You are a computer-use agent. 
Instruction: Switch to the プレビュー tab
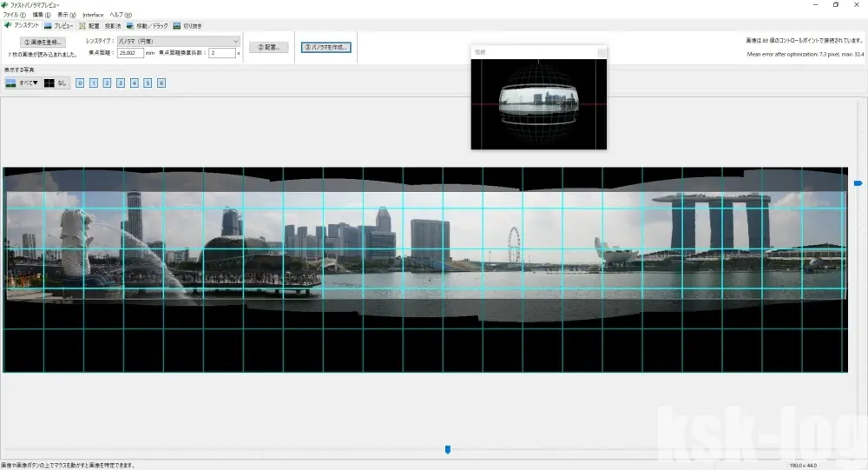point(59,26)
